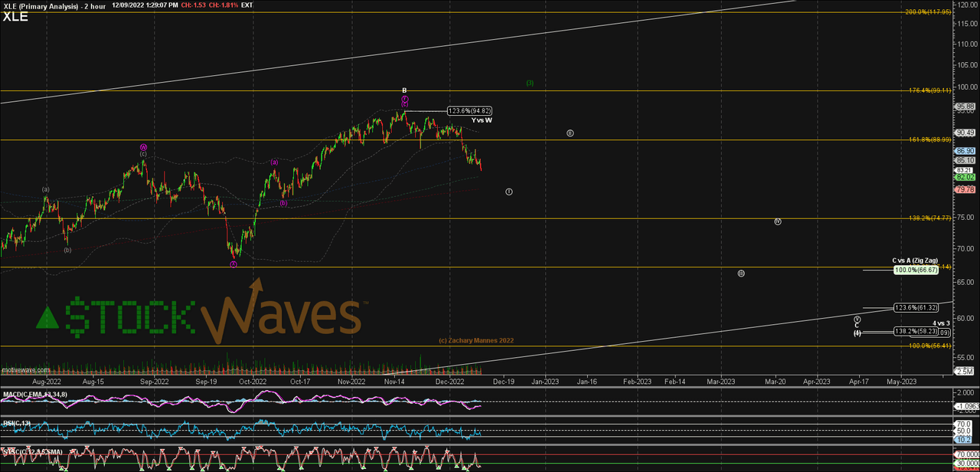Select the circled iii wave label near 66 level
This screenshot has height=472, width=980.
click(741, 273)
